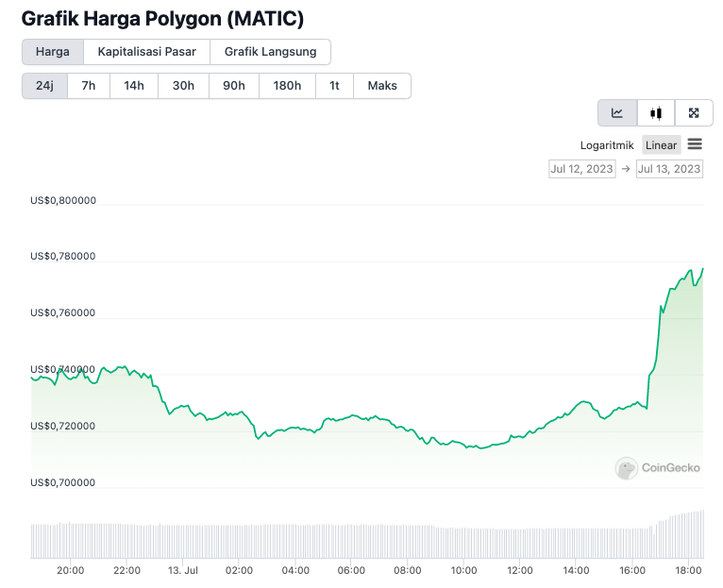Edit end date Jul 13, 2023

coord(669,169)
